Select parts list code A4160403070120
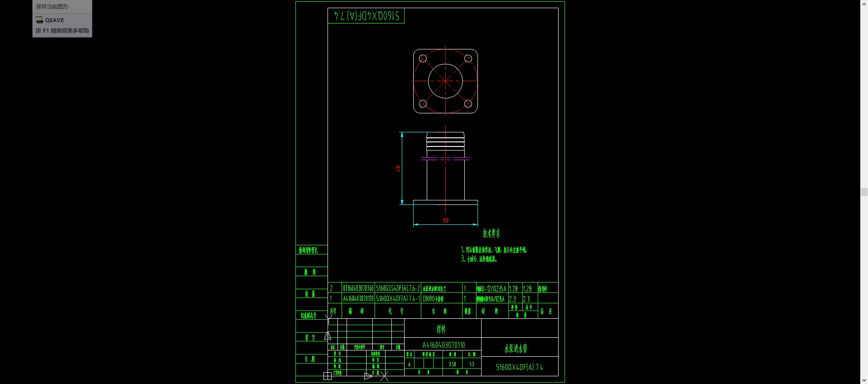Image resolution: width=868 pixels, height=384 pixels. click(x=358, y=299)
